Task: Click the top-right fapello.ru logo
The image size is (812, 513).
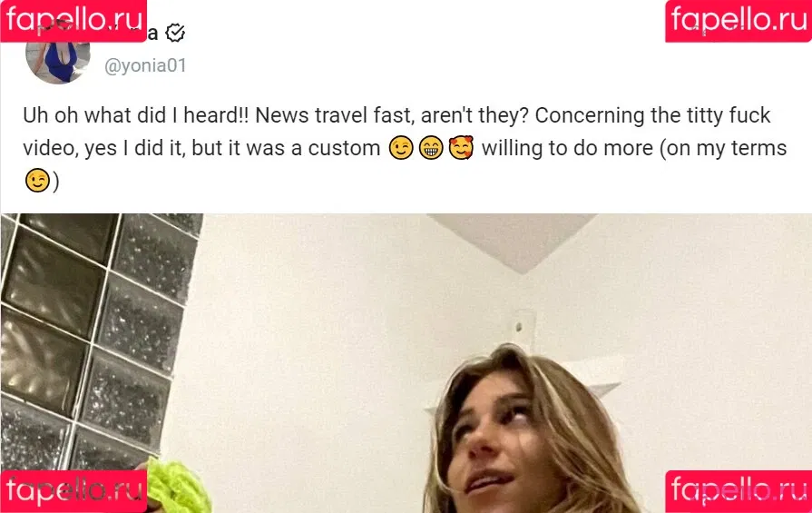Action: point(739,21)
